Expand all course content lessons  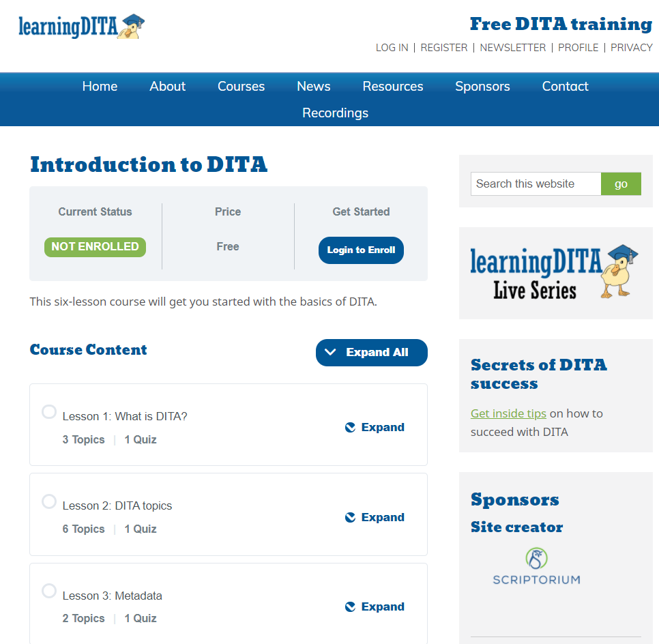[x=372, y=353]
